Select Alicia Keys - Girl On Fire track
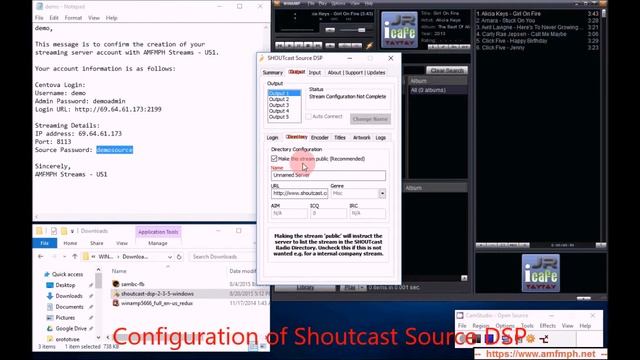Image resolution: width=640 pixels, height=360 pixels. (x=537, y=13)
